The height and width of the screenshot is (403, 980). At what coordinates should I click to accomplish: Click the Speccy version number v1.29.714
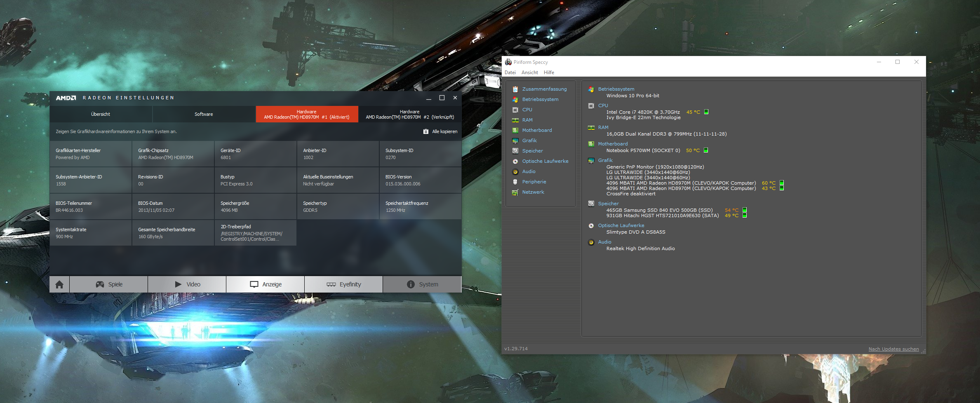click(x=516, y=349)
